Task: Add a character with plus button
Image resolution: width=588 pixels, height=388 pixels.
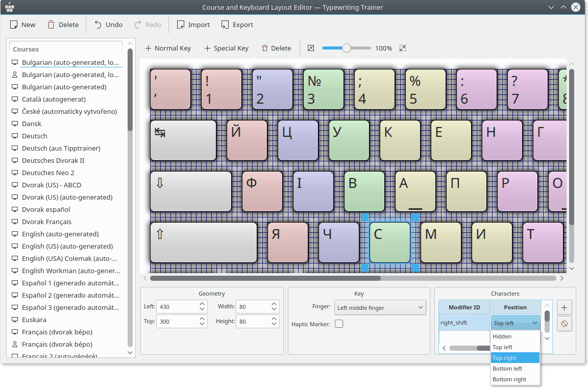Action: [x=564, y=307]
